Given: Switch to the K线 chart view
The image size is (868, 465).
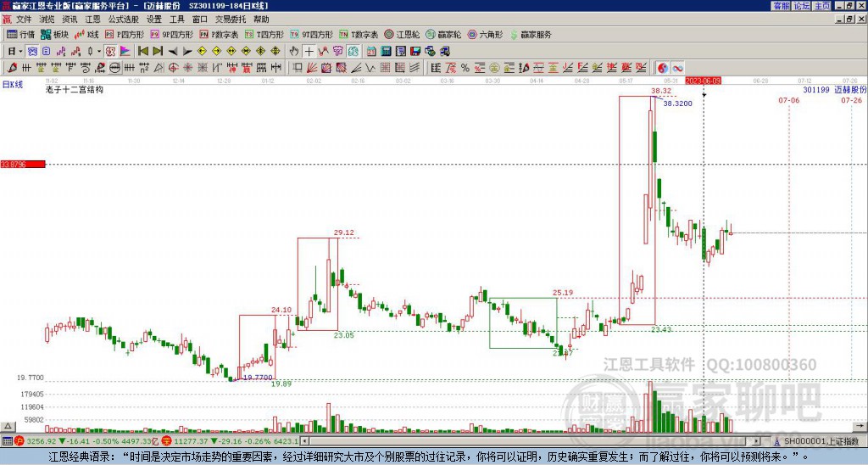Looking at the screenshot, I should coord(86,34).
